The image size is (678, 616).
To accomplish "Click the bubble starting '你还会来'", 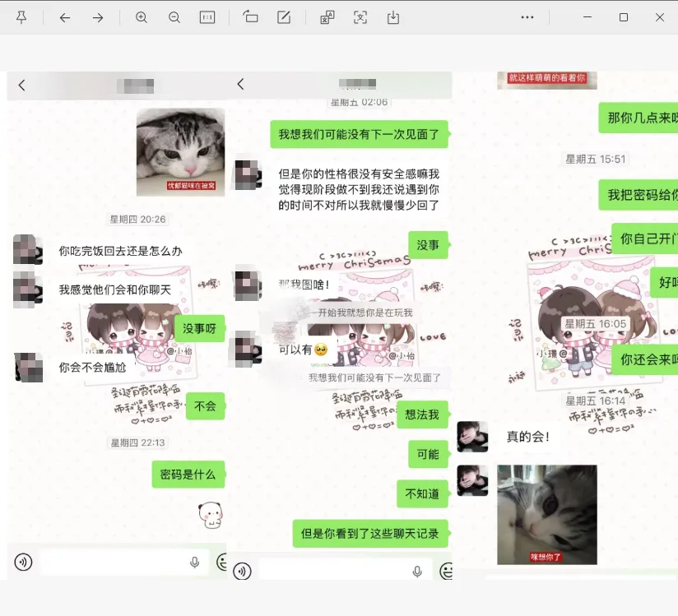I will point(645,359).
